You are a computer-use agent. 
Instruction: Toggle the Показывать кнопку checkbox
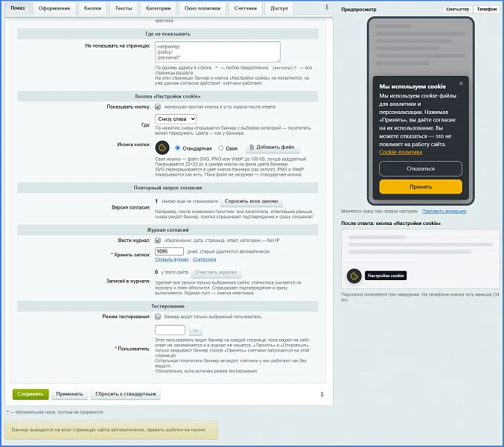pyautogui.click(x=158, y=107)
